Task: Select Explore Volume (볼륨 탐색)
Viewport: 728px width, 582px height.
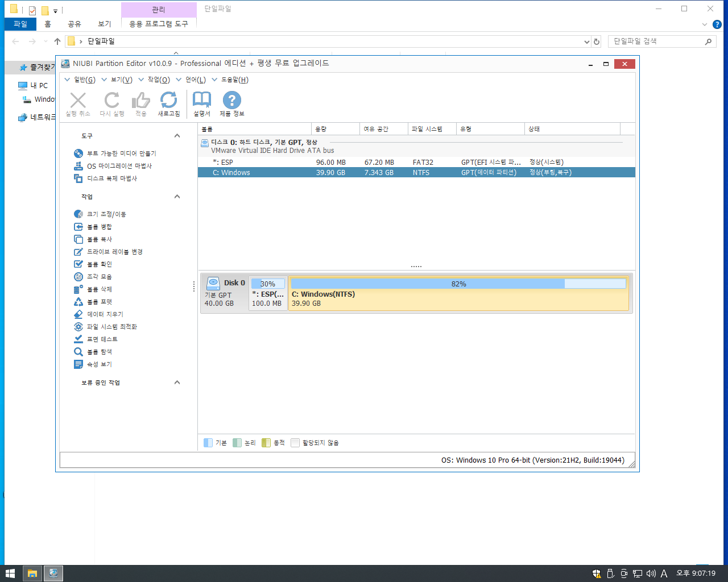Action: pyautogui.click(x=93, y=352)
